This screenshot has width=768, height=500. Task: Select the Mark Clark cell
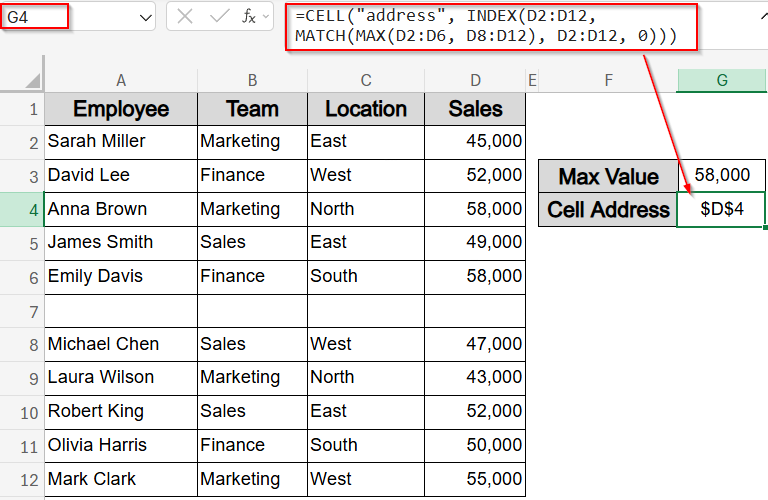point(121,479)
